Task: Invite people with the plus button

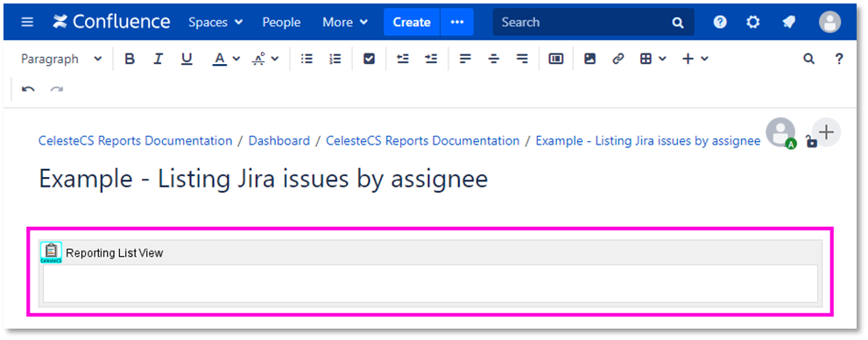Action: click(826, 132)
